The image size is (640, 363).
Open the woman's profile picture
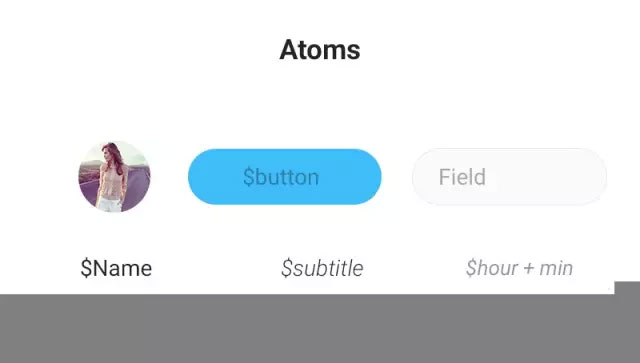pos(114,176)
